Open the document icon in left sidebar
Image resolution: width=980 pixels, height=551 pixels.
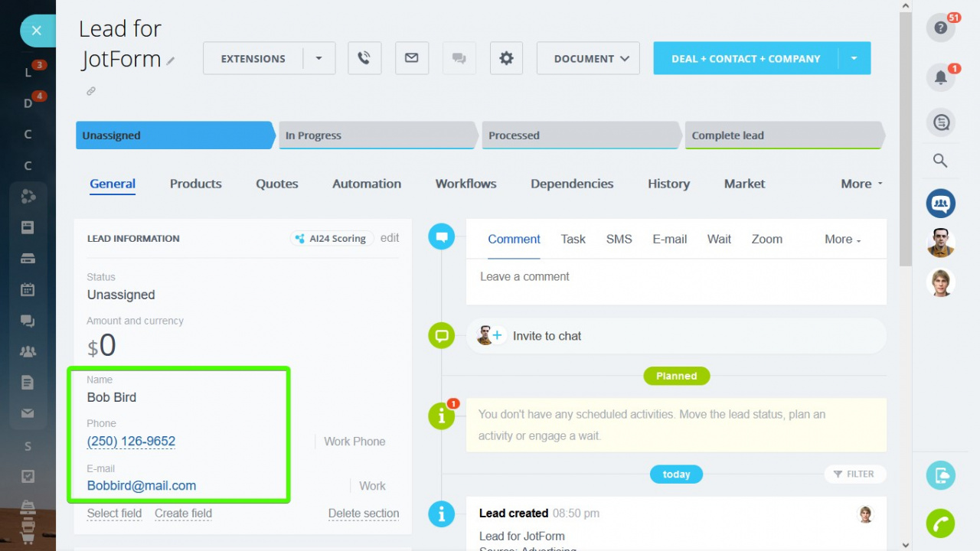point(28,382)
